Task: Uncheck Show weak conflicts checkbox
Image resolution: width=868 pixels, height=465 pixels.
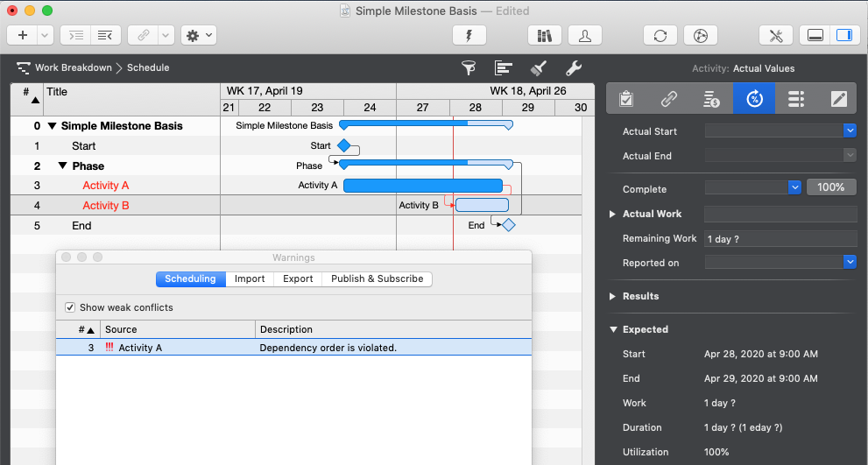Action: [x=70, y=307]
